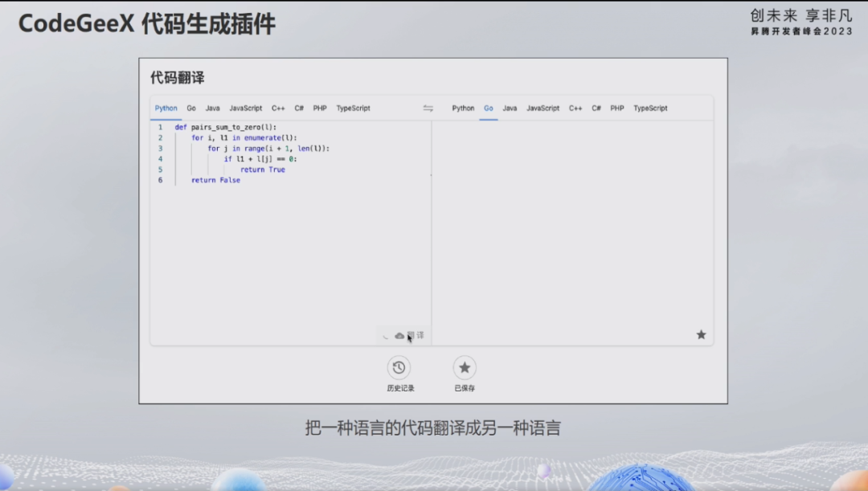
Task: Select JavaScript as target language tab
Action: click(x=543, y=108)
